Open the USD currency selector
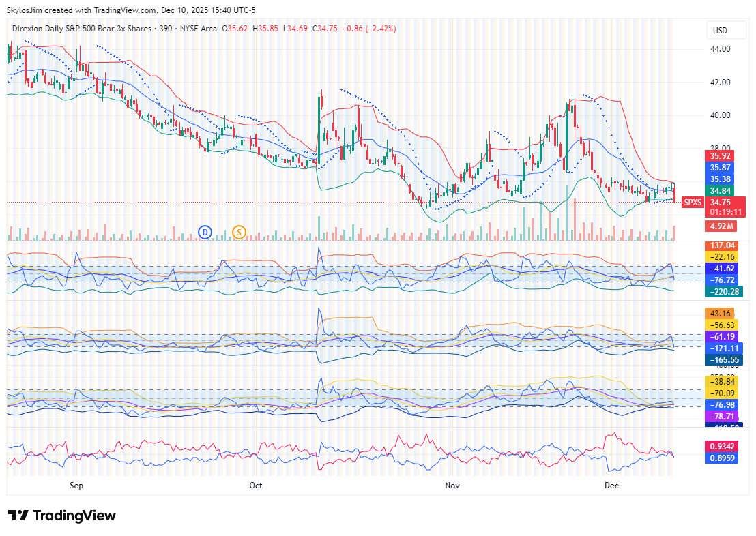756x536 pixels. pos(720,31)
